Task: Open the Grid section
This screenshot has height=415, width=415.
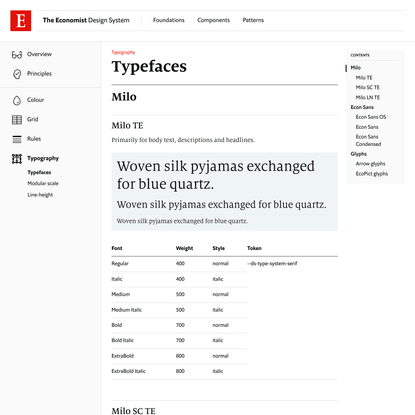Action: (x=33, y=119)
